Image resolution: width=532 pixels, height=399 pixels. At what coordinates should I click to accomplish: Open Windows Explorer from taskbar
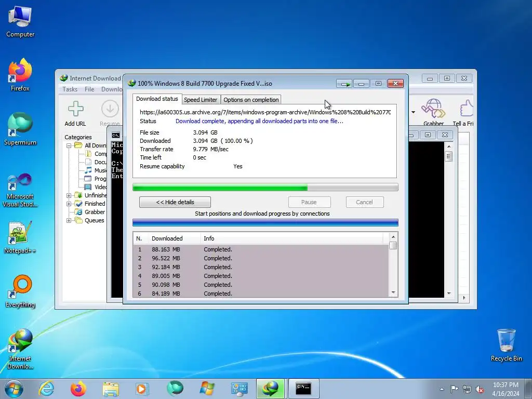[110, 389]
